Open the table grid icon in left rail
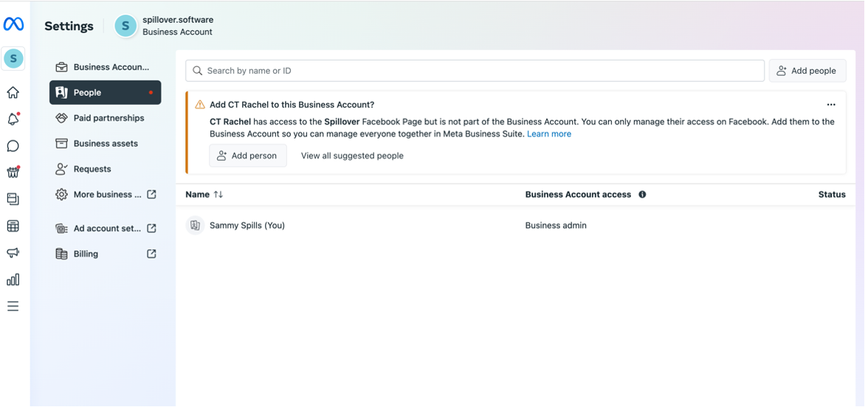Viewport: 868px width, 410px height. 13,226
